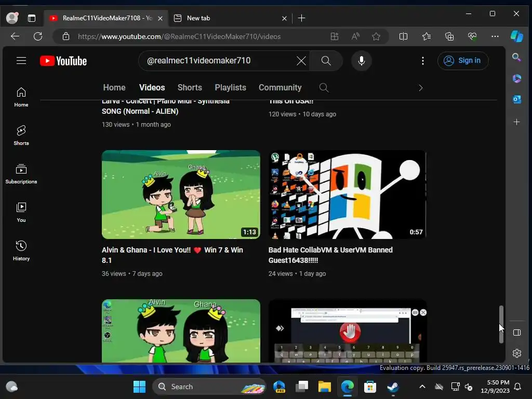Toggle Edge split screen

coord(403,36)
